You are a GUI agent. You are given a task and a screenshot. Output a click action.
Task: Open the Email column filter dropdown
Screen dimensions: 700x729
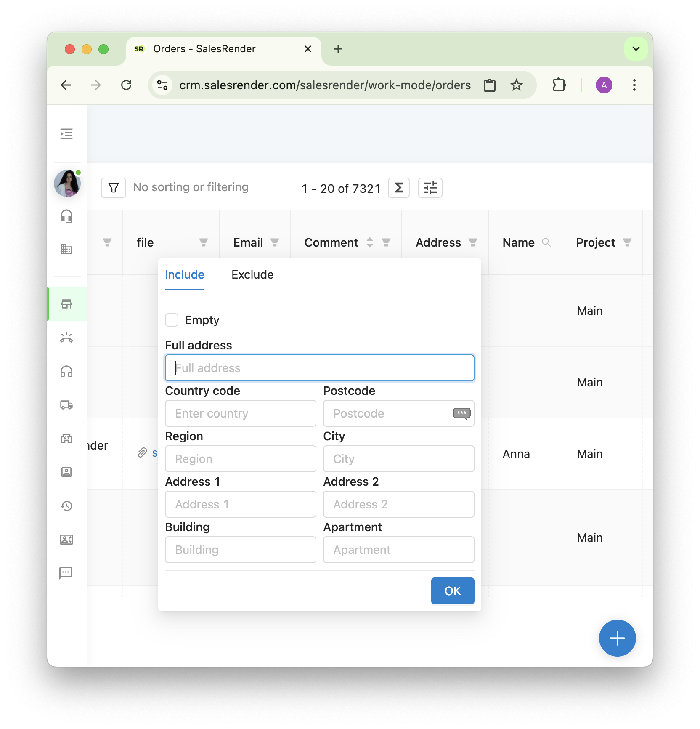pos(275,242)
